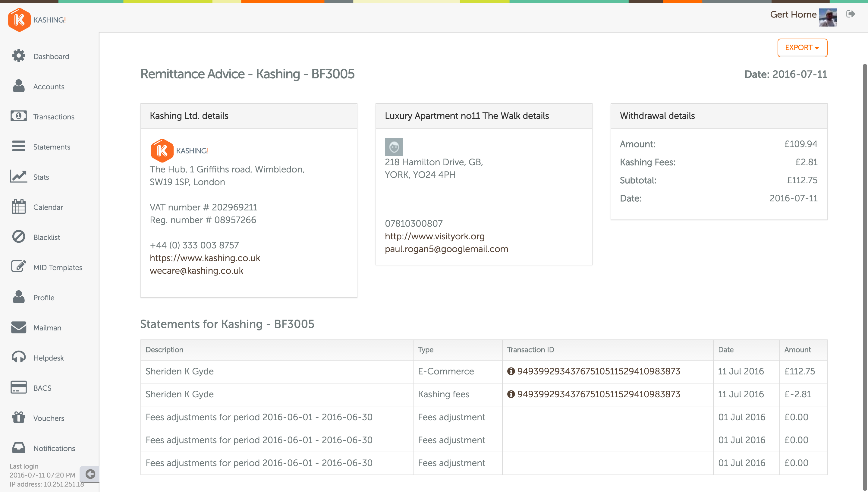This screenshot has width=868, height=492.
Task: Open http://www.visityork.org link
Action: point(434,236)
